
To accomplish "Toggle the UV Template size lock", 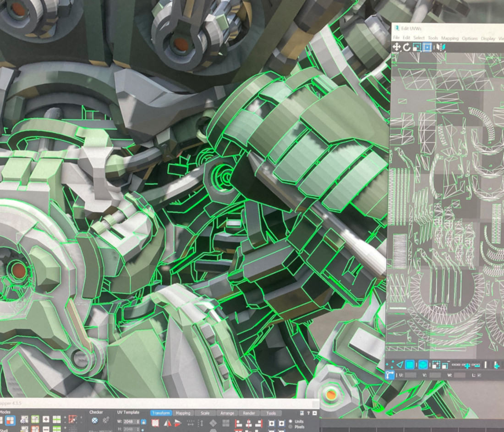I will pos(143,421).
